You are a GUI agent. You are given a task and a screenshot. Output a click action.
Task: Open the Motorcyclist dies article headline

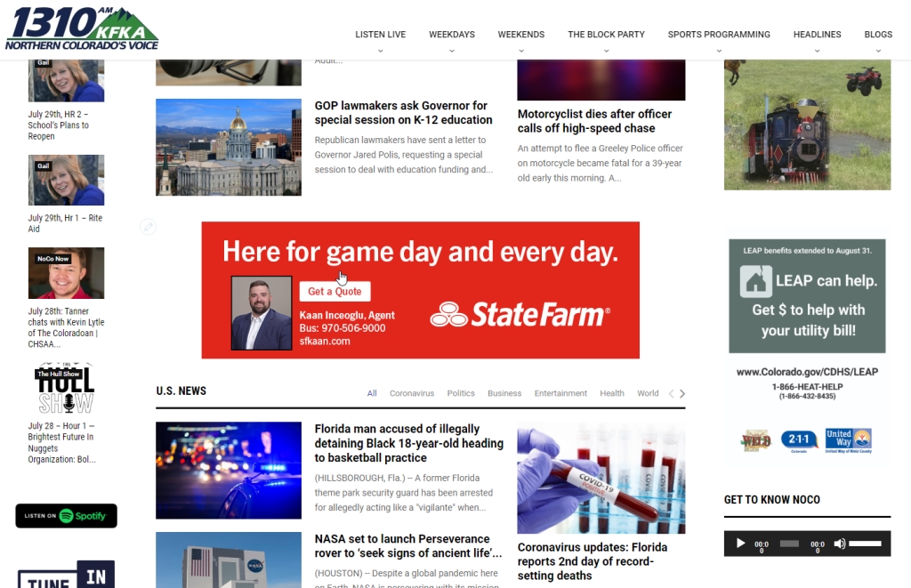pos(594,121)
